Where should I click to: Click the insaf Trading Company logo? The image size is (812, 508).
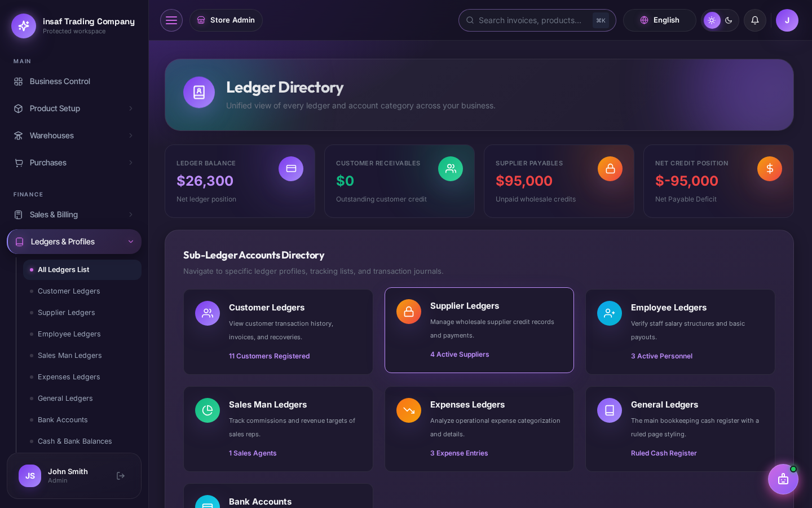point(24,26)
